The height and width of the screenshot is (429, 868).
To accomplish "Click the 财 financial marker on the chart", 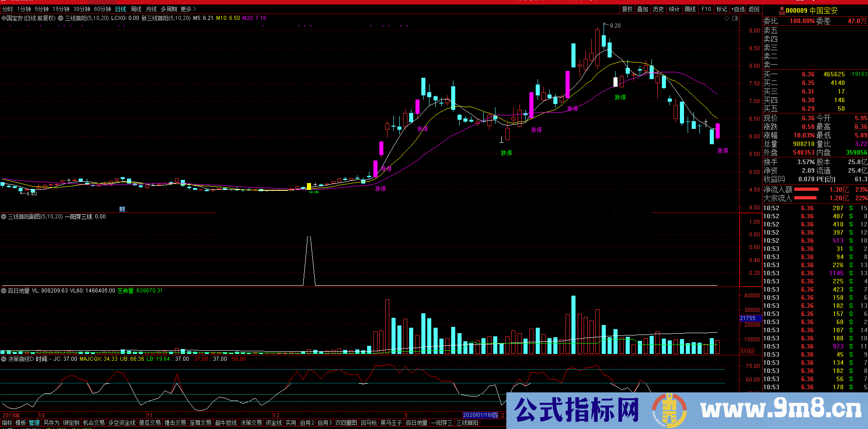I will 122,209.
